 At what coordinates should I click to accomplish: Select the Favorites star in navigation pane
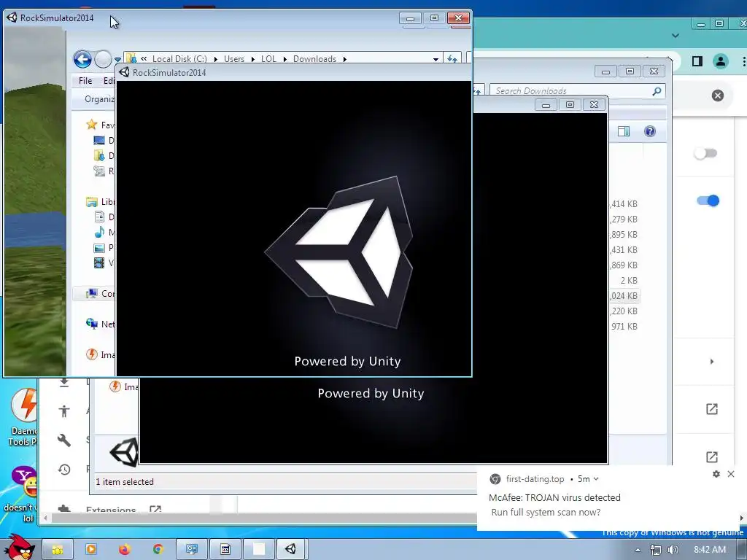point(91,125)
